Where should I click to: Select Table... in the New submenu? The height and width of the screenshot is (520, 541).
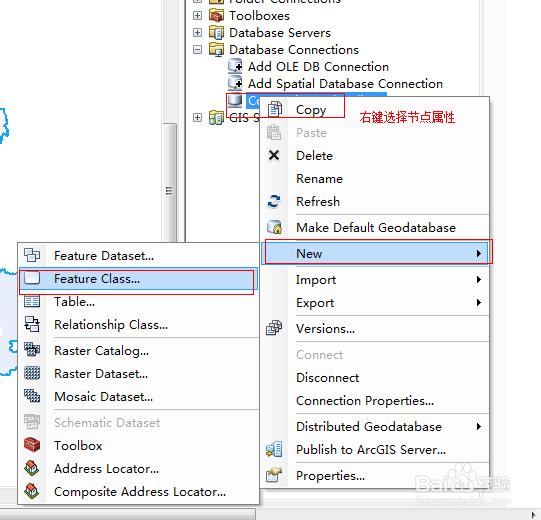[x=138, y=302]
